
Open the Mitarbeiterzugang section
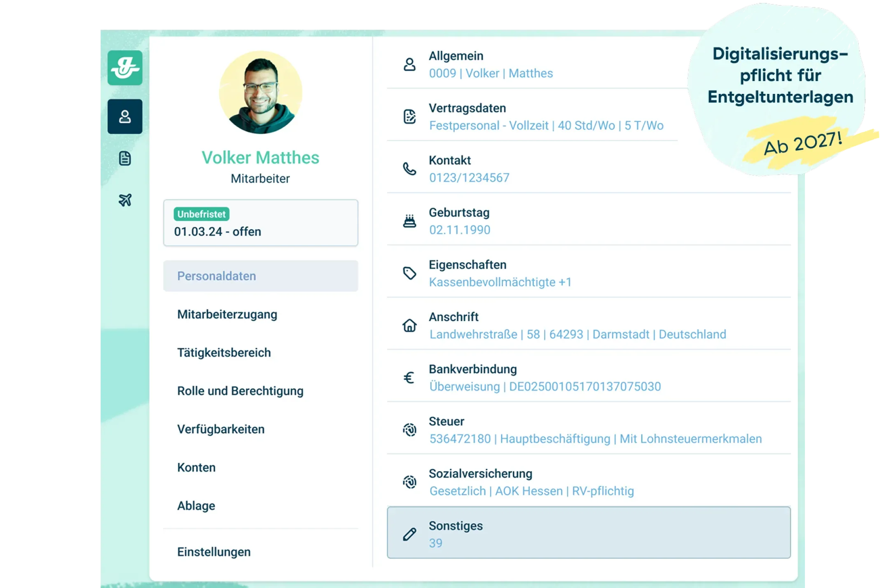[x=227, y=314]
